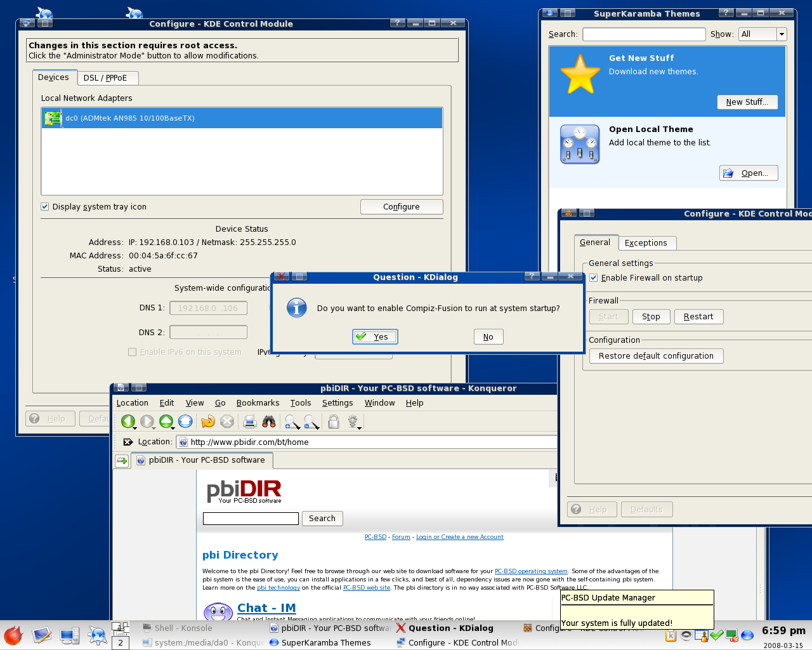Image resolution: width=812 pixels, height=650 pixels.
Task: Open Find with the binoculars icon
Action: (269, 421)
